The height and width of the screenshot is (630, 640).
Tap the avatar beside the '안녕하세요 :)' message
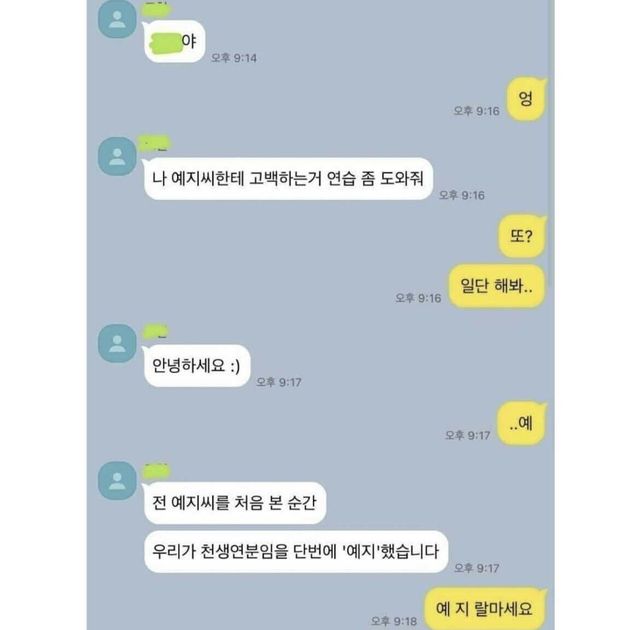117,343
